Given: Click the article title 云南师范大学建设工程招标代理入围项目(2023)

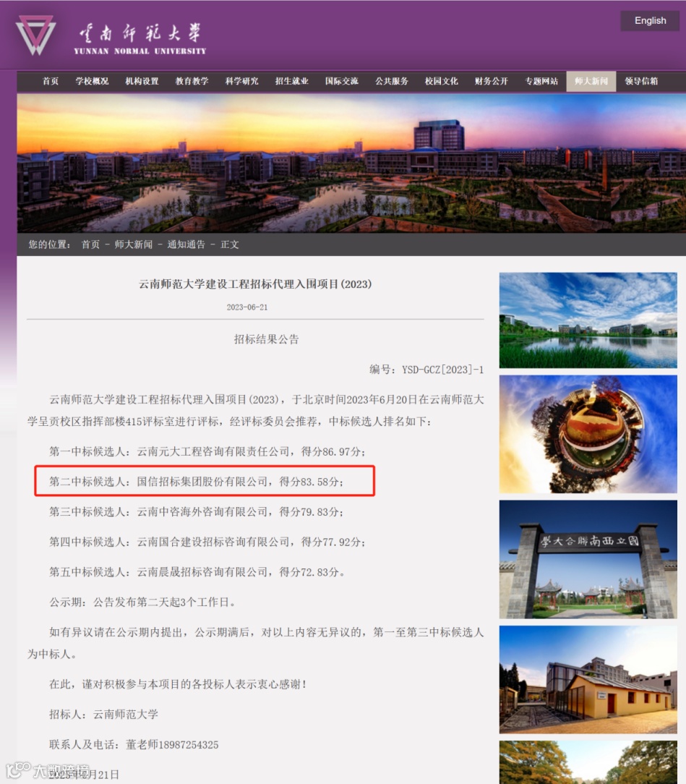Looking at the screenshot, I should (255, 284).
